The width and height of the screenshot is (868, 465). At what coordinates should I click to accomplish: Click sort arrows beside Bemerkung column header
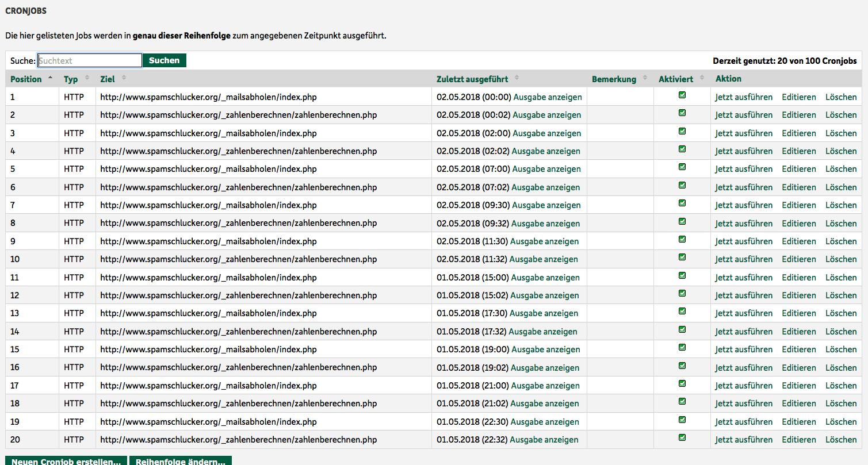pyautogui.click(x=645, y=78)
